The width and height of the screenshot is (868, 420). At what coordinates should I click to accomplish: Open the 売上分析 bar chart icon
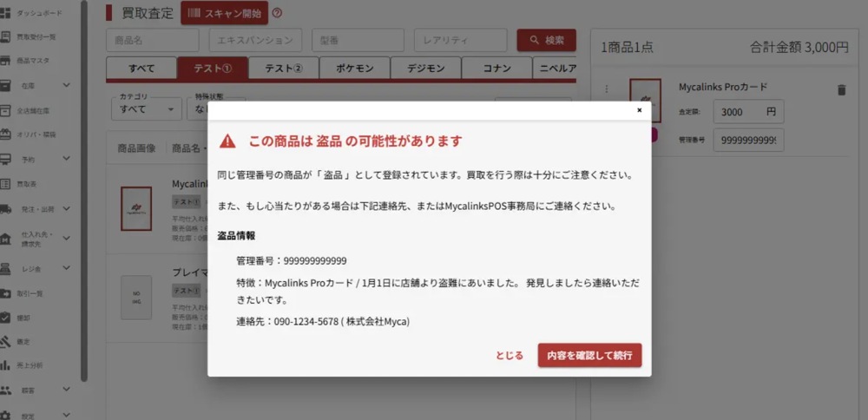click(5, 365)
